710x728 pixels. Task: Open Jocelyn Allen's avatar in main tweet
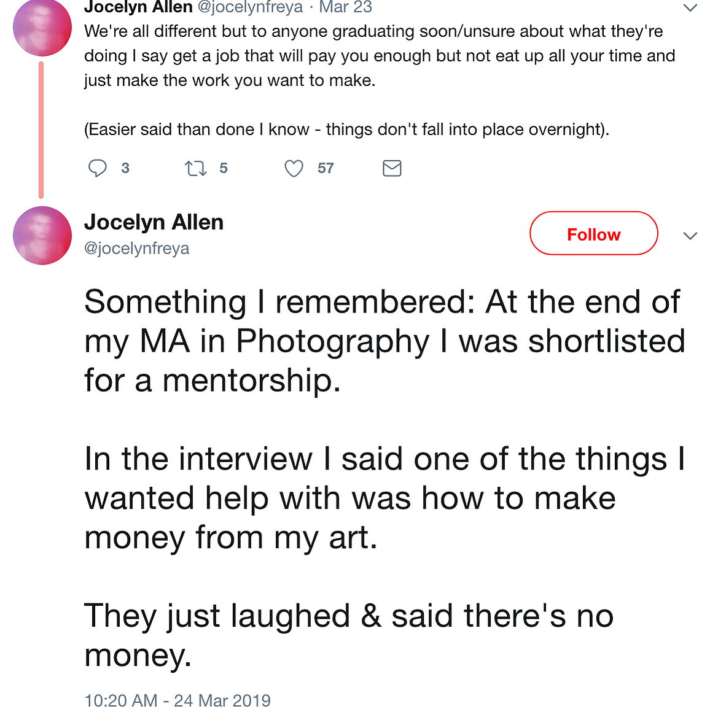pyautogui.click(x=42, y=235)
